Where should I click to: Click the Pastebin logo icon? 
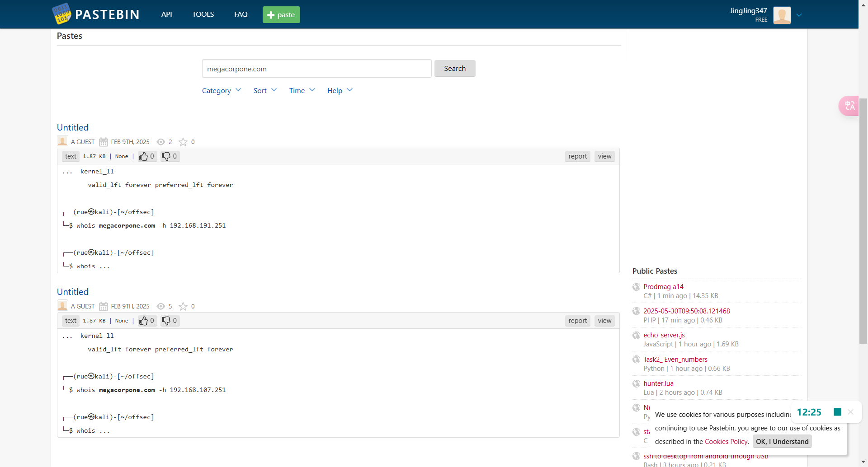pyautogui.click(x=62, y=14)
